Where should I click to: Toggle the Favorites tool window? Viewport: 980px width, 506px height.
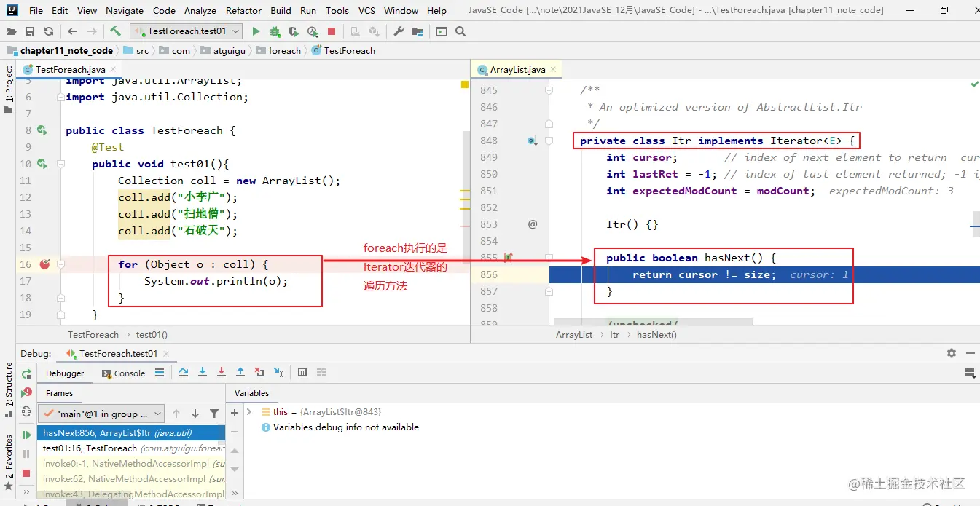pos(8,462)
